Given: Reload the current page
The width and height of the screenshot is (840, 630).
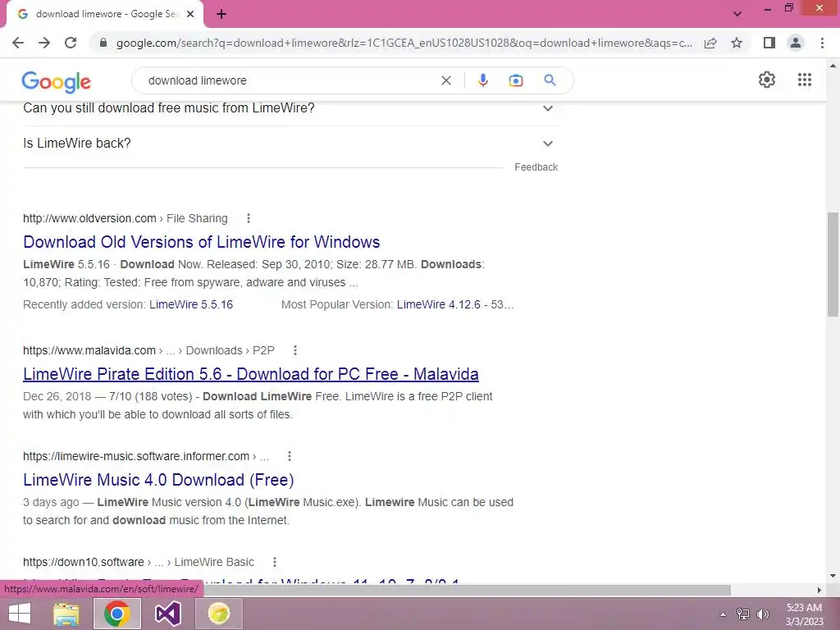Looking at the screenshot, I should point(71,43).
